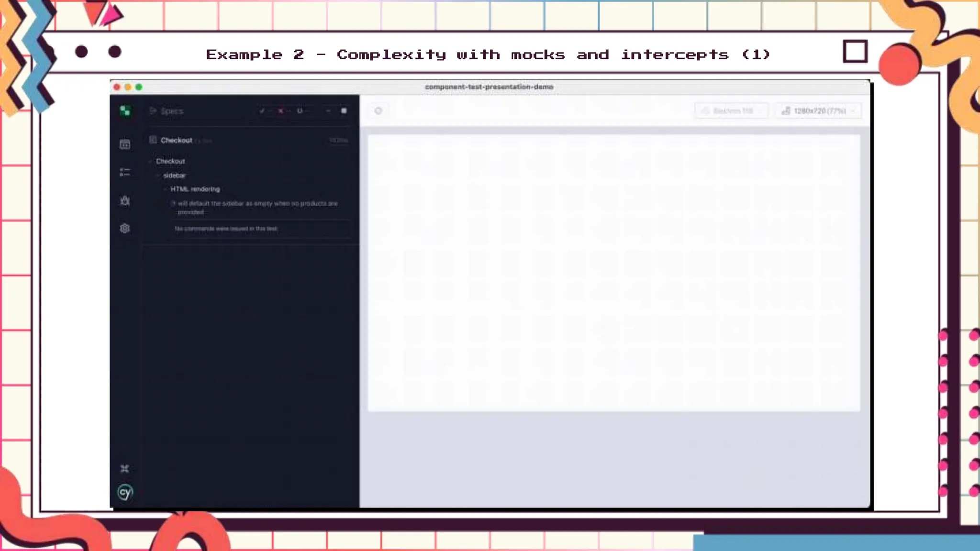Click the selector playground crosshair icon

379,111
